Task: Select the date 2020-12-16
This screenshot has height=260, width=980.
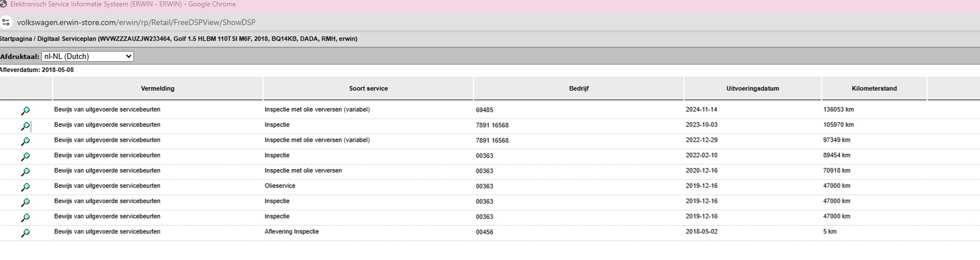Action: 702,170
